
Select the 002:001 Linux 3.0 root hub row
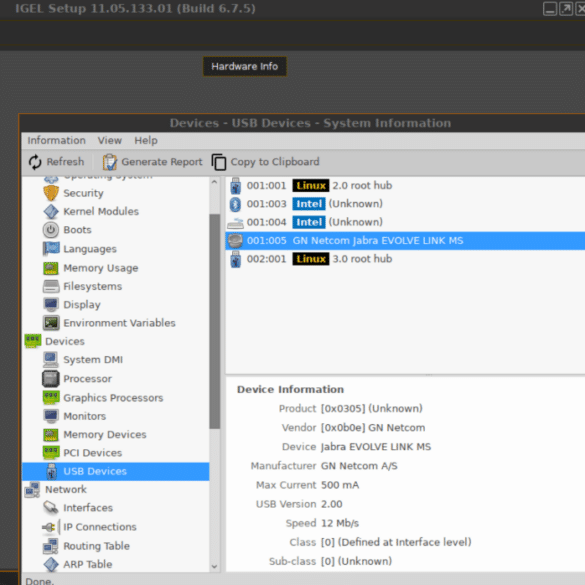[x=405, y=259]
